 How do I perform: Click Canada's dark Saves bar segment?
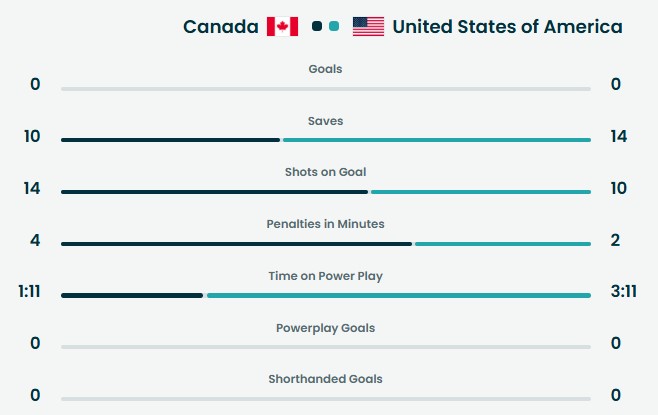[170, 140]
